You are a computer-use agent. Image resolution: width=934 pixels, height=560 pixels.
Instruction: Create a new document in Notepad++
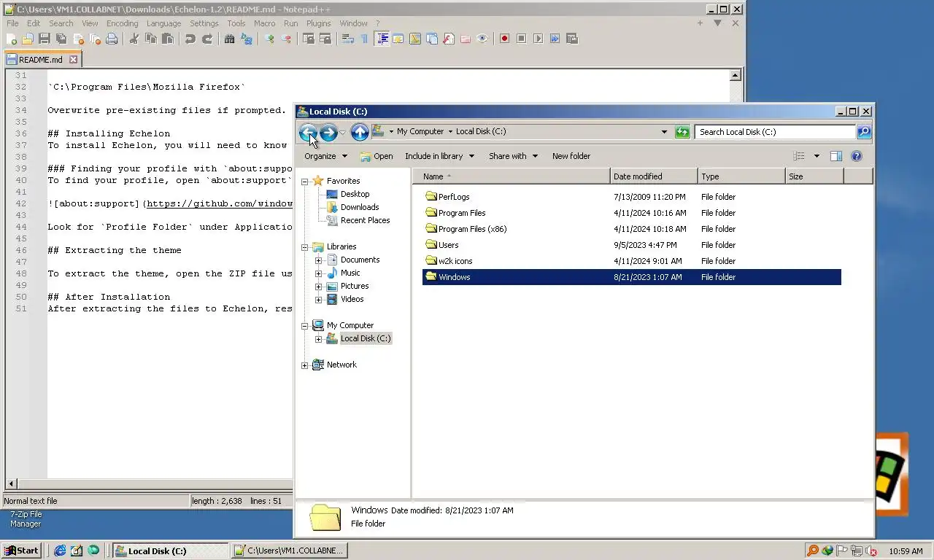[11, 39]
